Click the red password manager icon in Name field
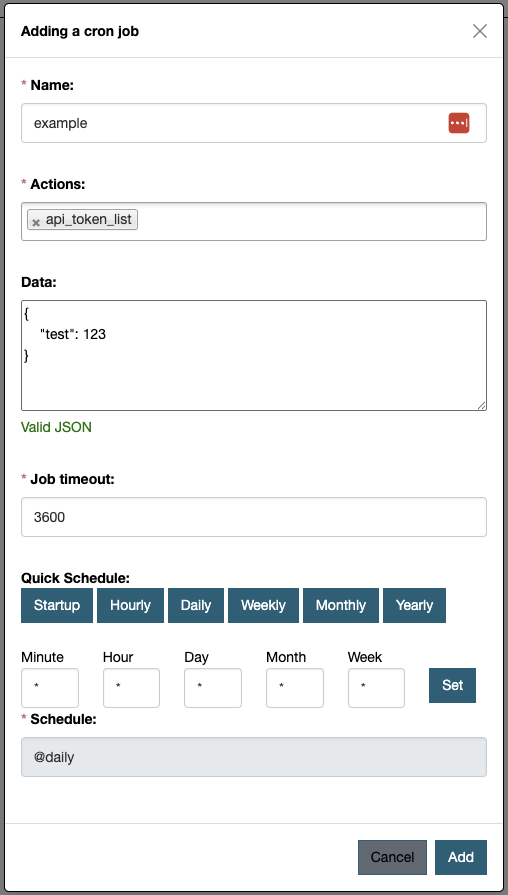Viewport: 508px width, 895px height. pyautogui.click(x=458, y=123)
